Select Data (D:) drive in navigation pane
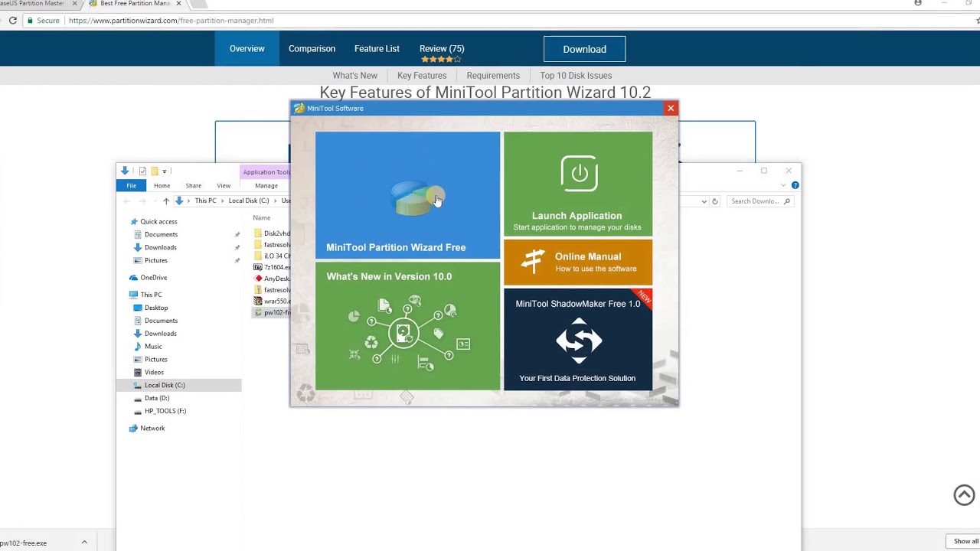980x551 pixels. (x=156, y=398)
